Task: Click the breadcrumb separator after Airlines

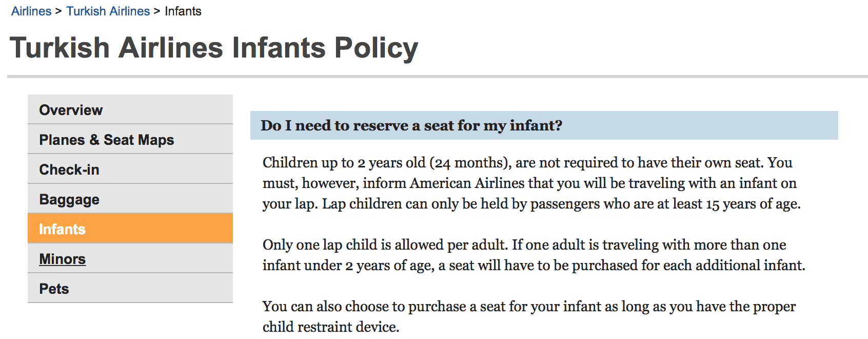Action: click(58, 11)
